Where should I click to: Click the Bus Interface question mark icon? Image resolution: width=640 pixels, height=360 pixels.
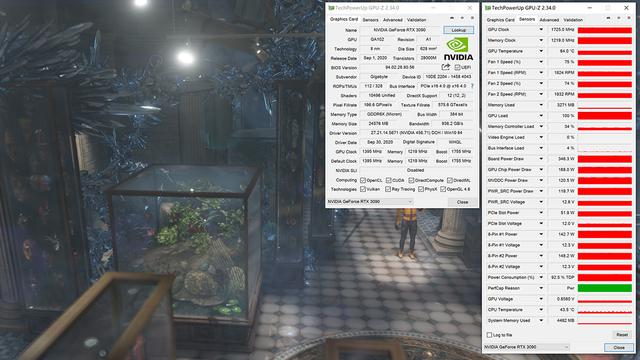point(472,86)
